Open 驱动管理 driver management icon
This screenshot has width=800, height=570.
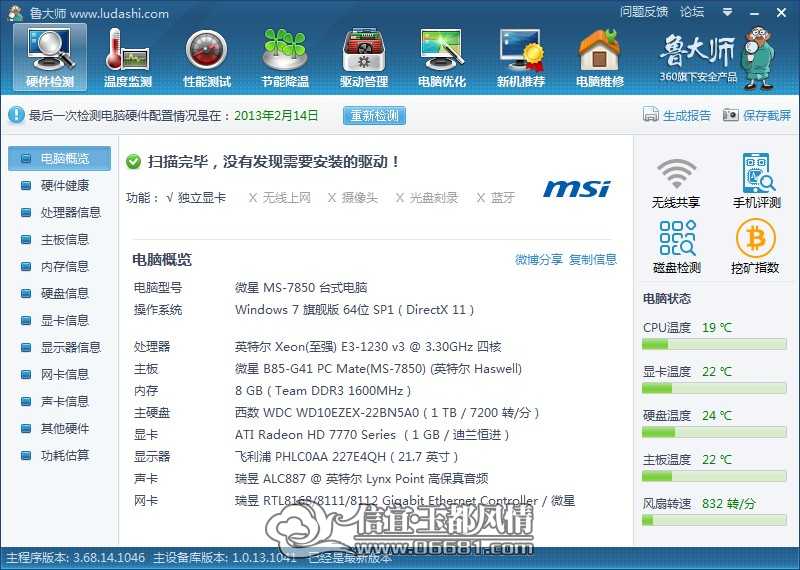pos(364,57)
